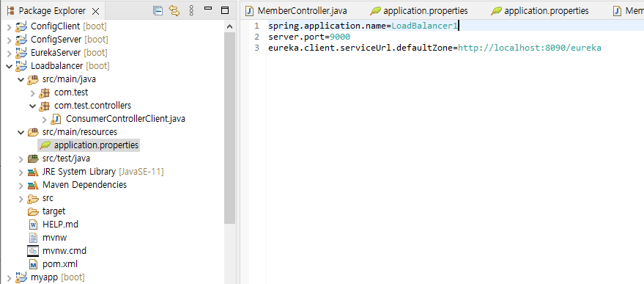The image size is (644, 284).
Task: Click the ConfigServer project icon
Action: click(21, 40)
